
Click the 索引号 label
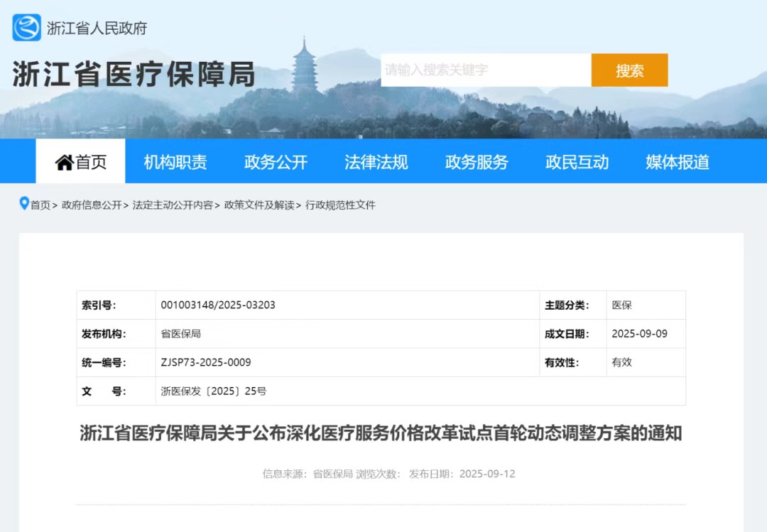[x=99, y=305]
